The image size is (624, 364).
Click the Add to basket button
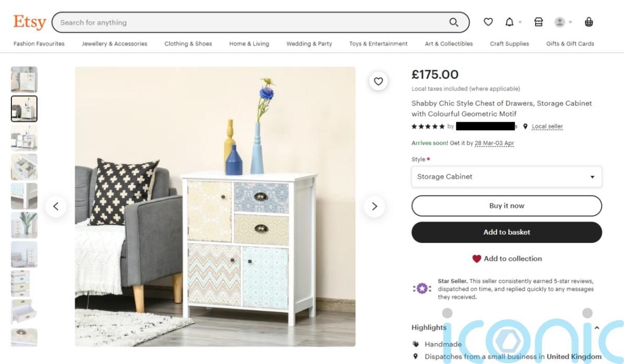pos(506,232)
